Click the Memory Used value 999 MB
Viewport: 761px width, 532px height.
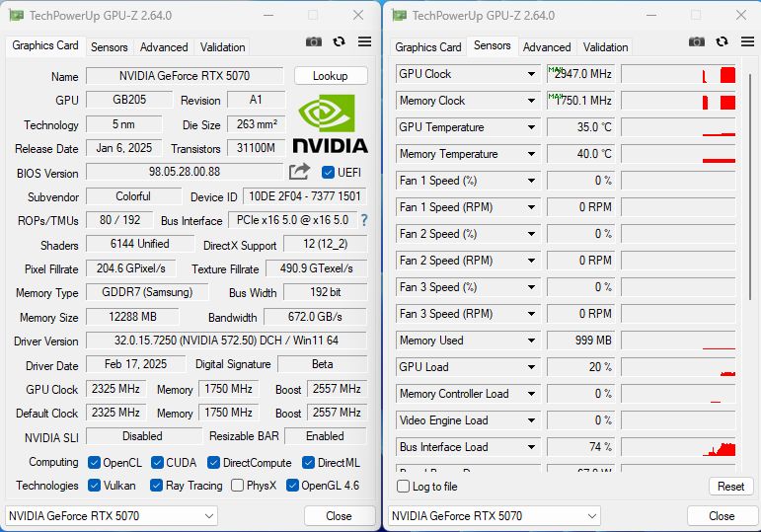(x=581, y=341)
